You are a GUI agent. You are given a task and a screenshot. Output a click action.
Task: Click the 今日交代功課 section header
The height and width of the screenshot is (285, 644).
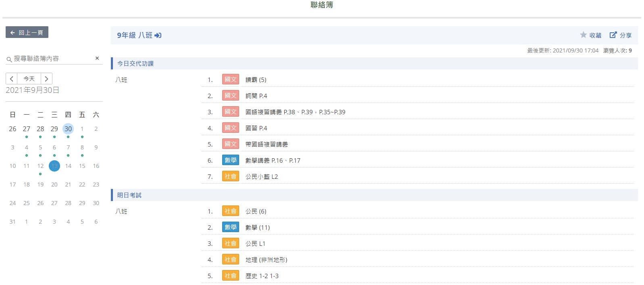tap(374, 63)
